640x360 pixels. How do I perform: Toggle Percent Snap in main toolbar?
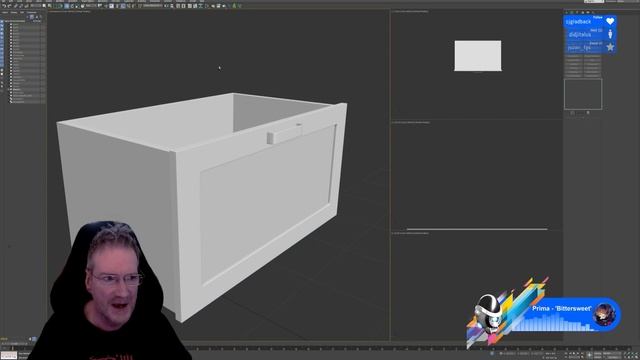[x=129, y=6]
